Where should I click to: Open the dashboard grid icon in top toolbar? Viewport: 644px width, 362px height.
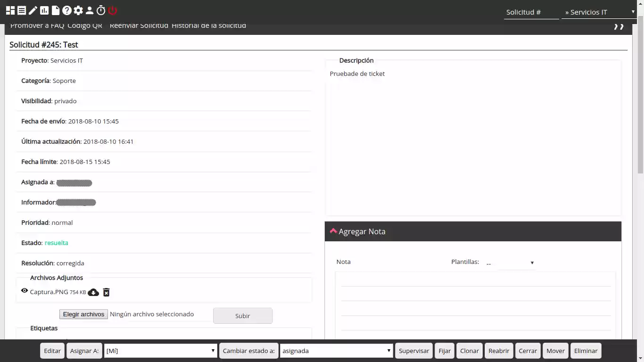10,9
